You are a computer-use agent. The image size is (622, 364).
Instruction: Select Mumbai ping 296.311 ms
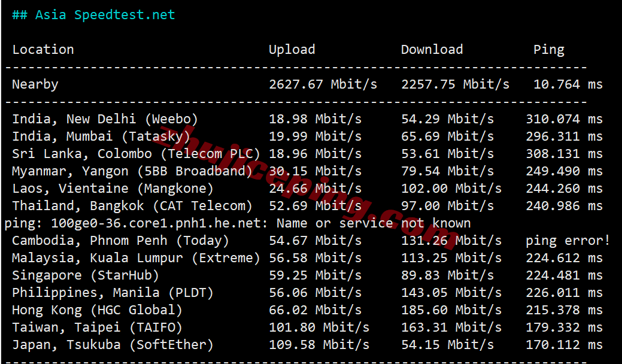565,136
